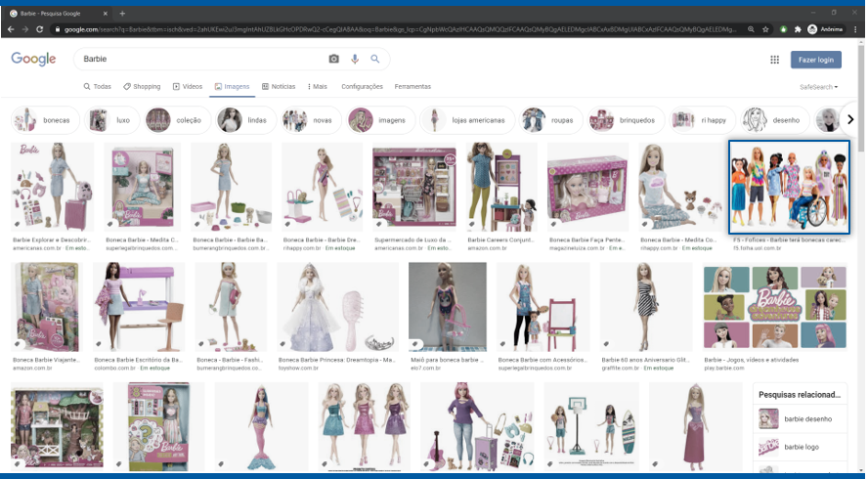Open Barbie Careers Conjunto image
This screenshot has height=479, width=868.
pos(501,187)
